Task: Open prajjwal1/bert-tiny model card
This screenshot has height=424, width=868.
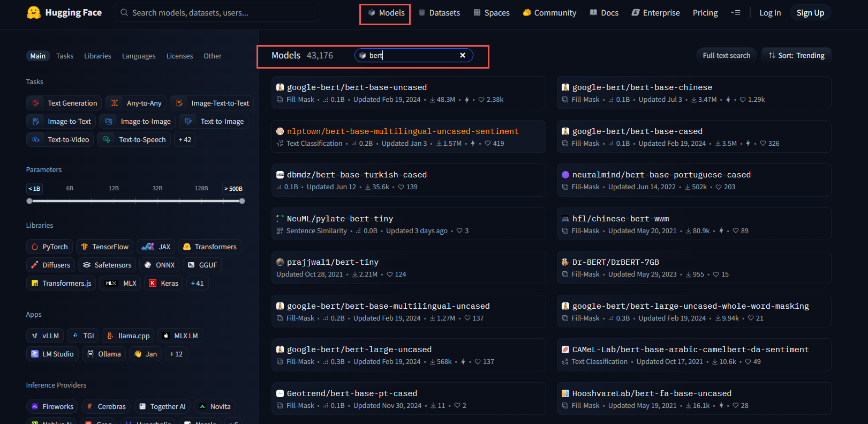Action: click(x=409, y=267)
